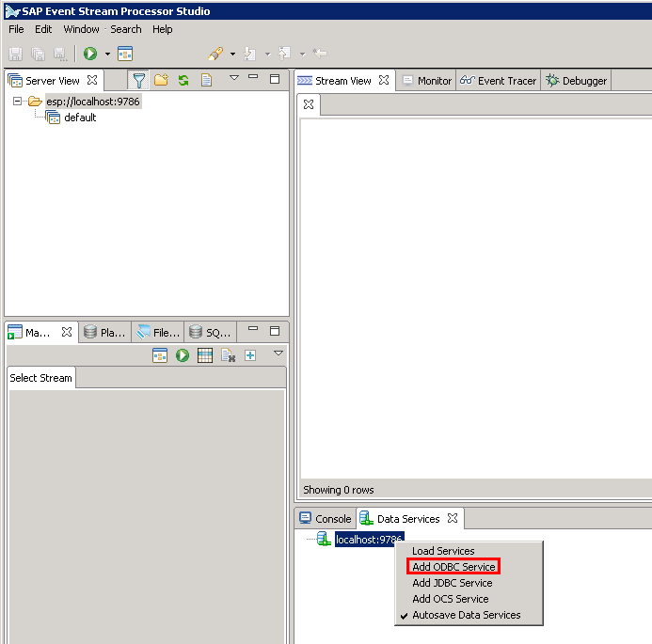Click the document icon in Server View toolbar
Viewport: 652px width, 644px height.
coord(206,80)
